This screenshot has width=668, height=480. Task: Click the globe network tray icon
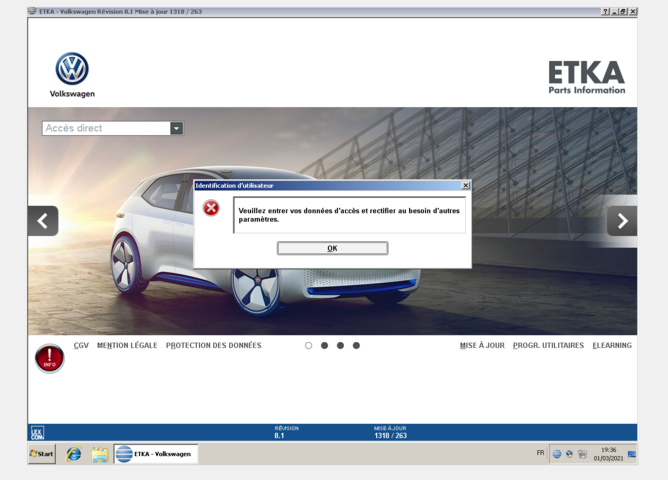(556, 454)
